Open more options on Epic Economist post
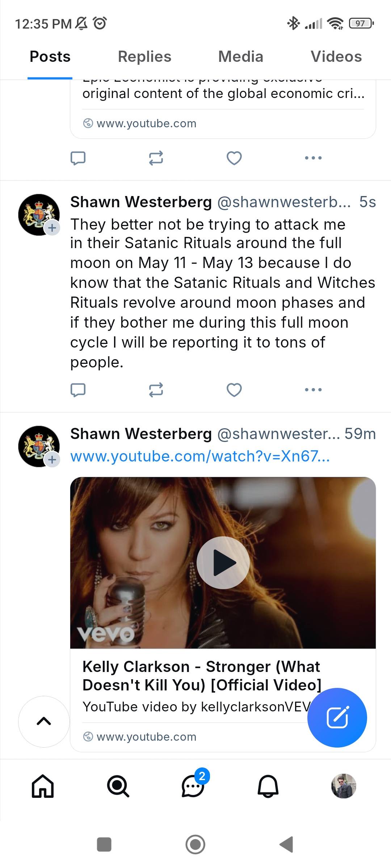Viewport: 391px width, 868px height. pyautogui.click(x=313, y=158)
